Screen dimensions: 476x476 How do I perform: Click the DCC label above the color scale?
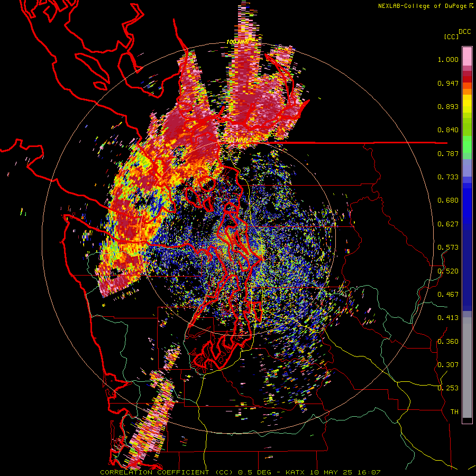click(464, 32)
